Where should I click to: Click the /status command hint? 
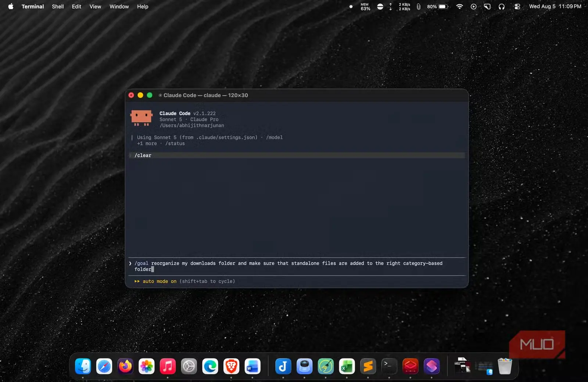tap(175, 144)
